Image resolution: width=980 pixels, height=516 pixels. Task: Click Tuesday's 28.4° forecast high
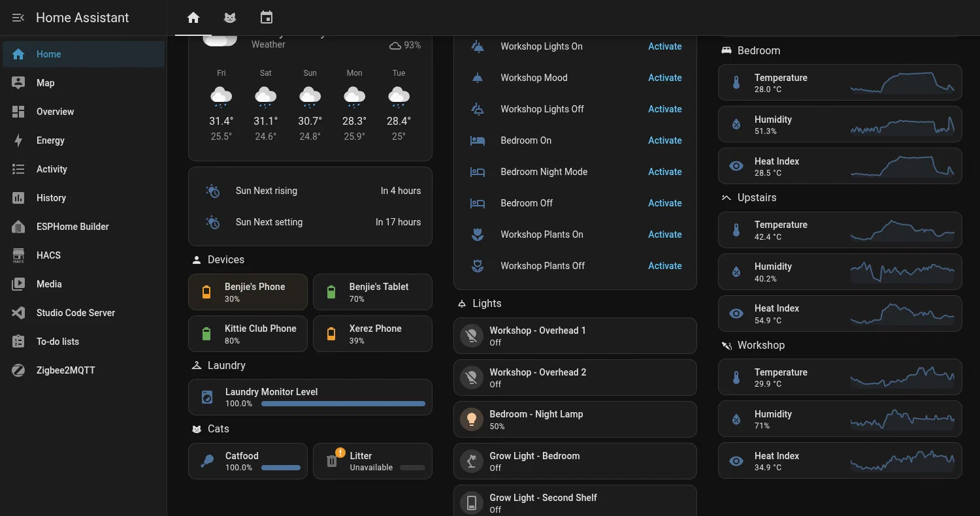(x=399, y=121)
